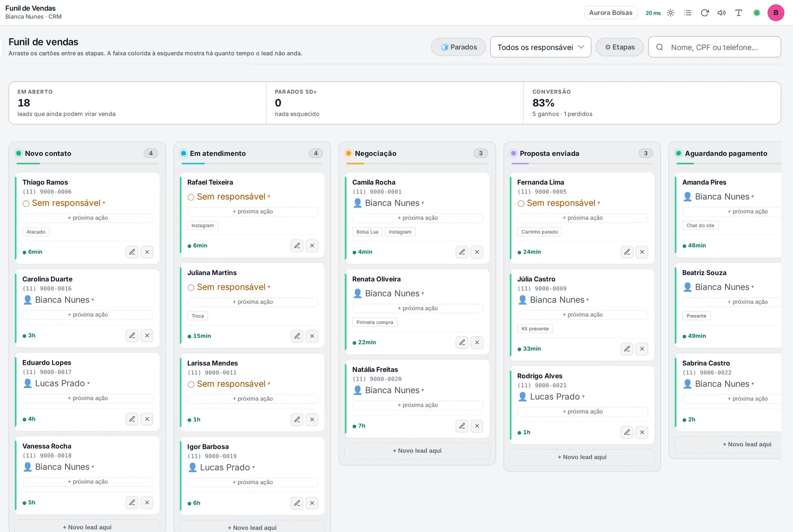Click the Aurora Bolsas store button
Screen dimensions: 793x532
tap(611, 13)
